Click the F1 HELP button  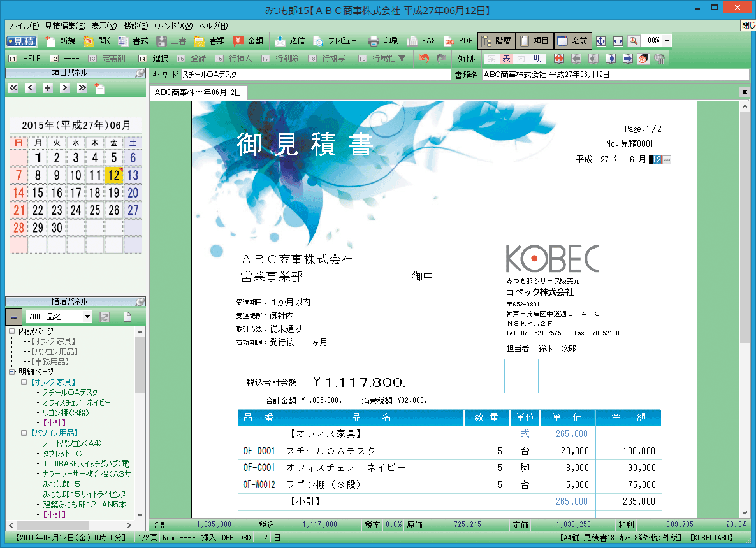point(25,59)
